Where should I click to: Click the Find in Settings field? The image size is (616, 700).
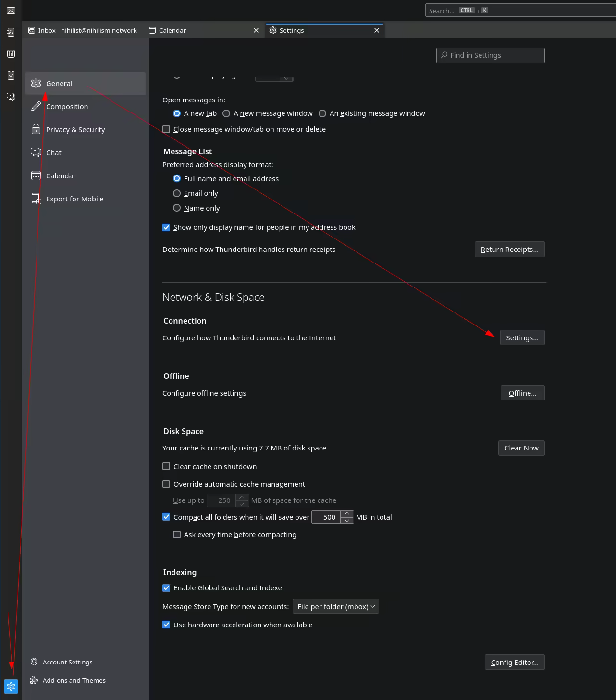[490, 55]
